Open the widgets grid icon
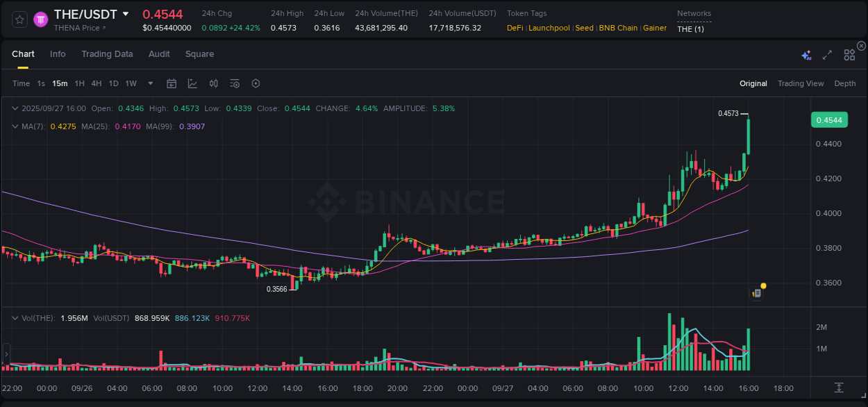868x407 pixels. [849, 54]
